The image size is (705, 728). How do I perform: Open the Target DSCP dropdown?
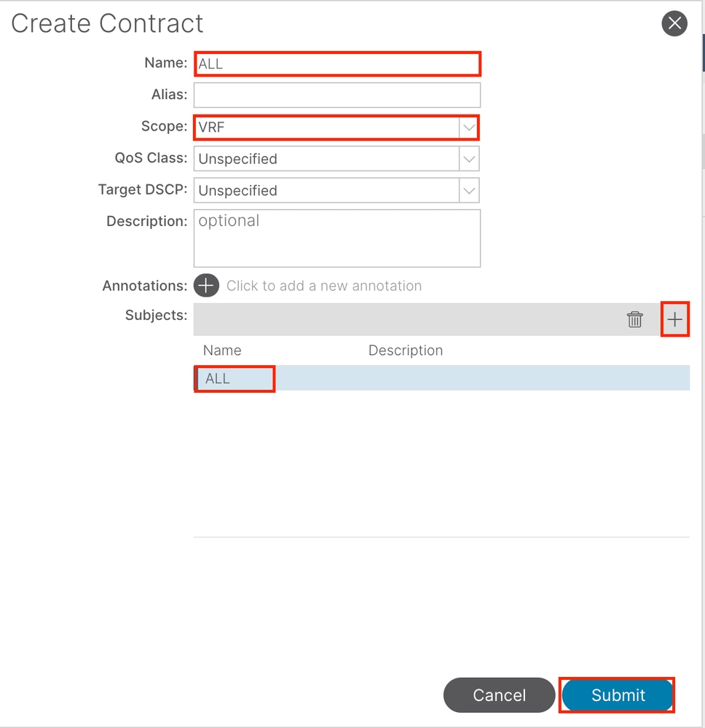[x=468, y=190]
